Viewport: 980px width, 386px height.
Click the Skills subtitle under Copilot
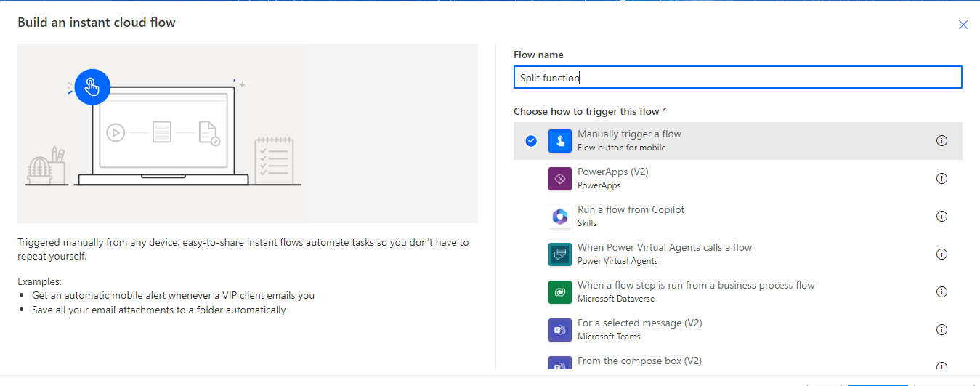[587, 223]
